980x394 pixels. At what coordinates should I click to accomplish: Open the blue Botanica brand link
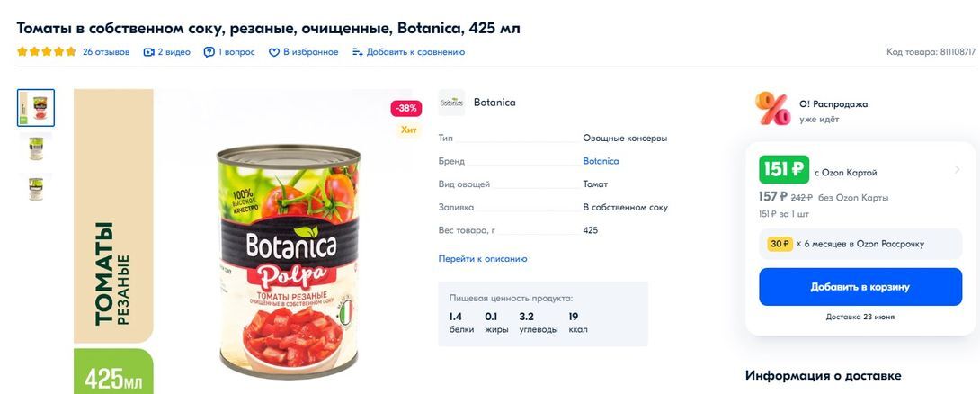[601, 161]
